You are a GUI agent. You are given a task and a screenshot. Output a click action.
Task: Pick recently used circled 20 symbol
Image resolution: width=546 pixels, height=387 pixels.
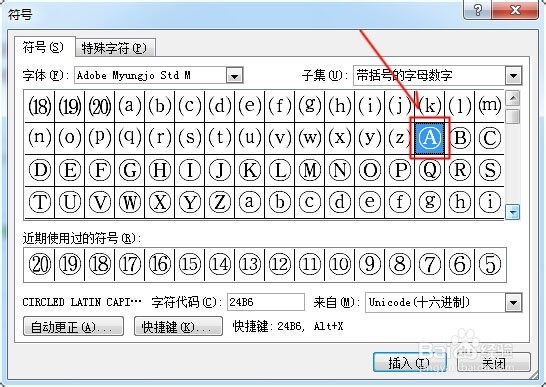point(40,264)
